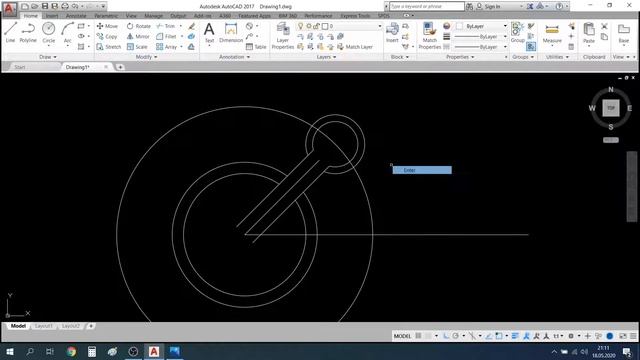Viewport: 640px width, 360px height.
Task: Select the Dimension tool
Action: point(231,32)
